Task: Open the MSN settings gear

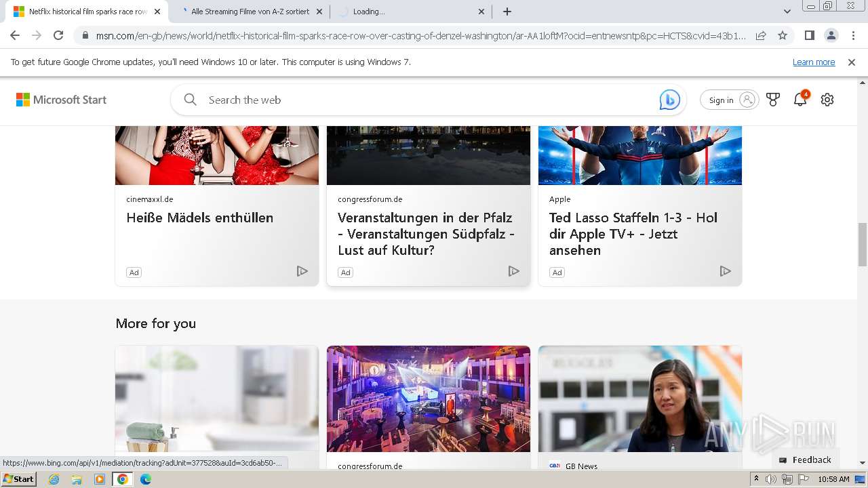Action: [827, 100]
